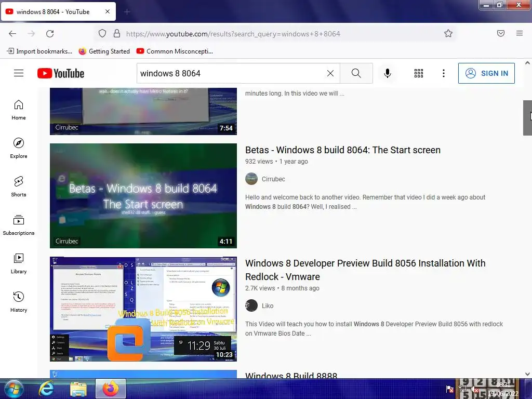532x399 pixels.
Task: Open the Windows Start orb
Action: point(14,389)
